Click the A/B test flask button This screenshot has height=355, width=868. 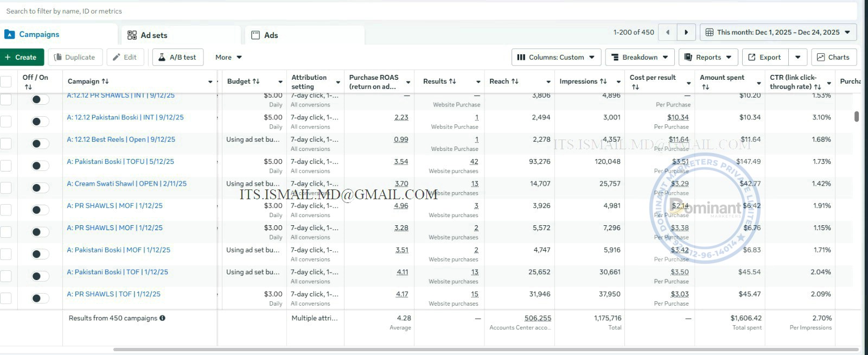coord(178,57)
